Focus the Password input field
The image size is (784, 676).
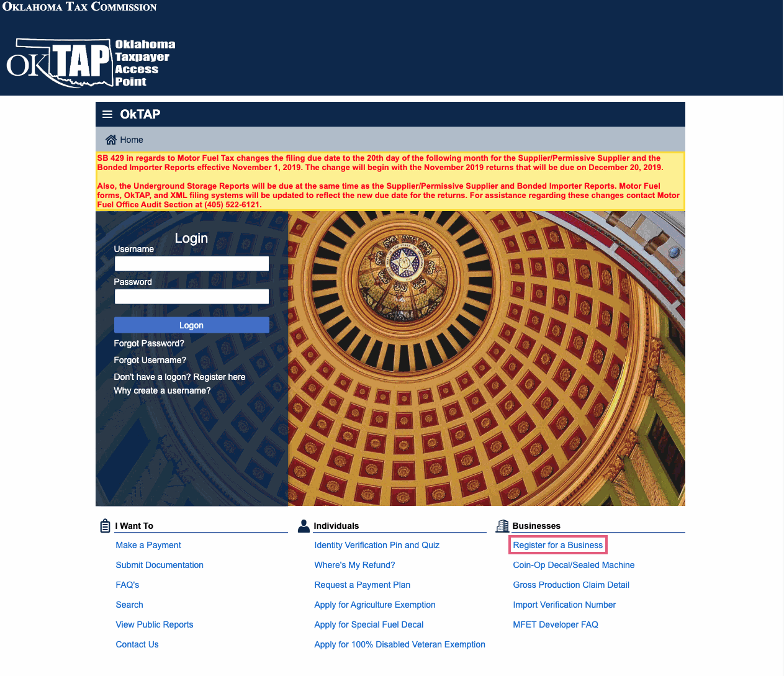click(192, 296)
